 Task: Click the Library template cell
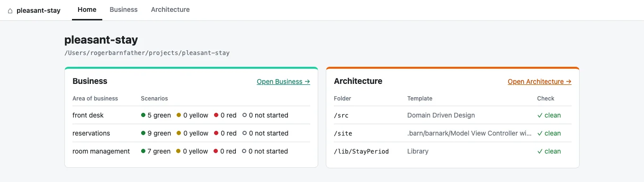(x=418, y=151)
